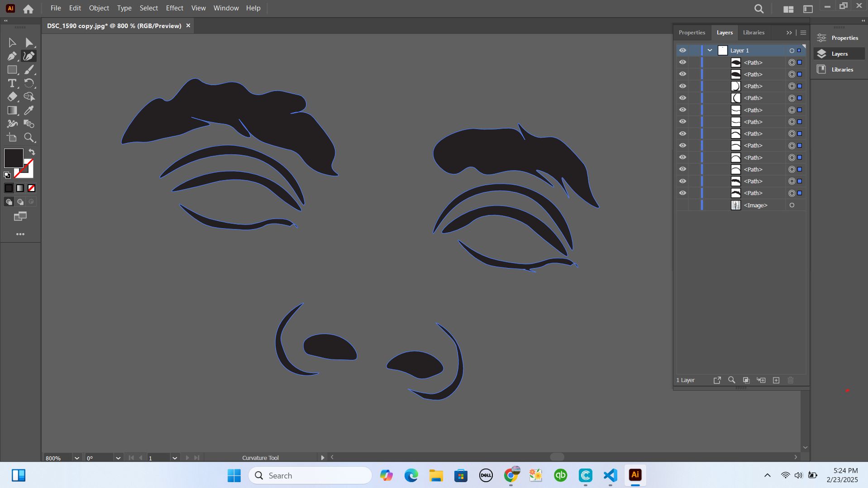Viewport: 868px width, 488px height.
Task: Click Windows taskbar Search box
Action: [310, 476]
